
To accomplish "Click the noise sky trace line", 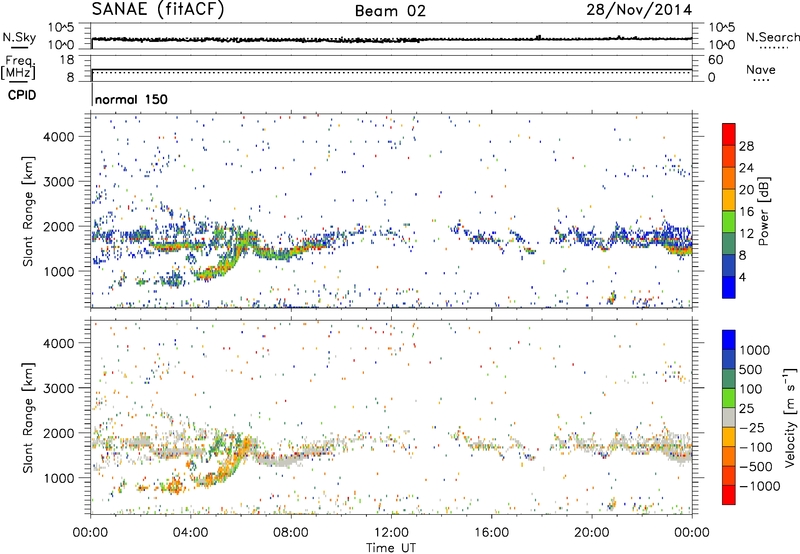I will [x=392, y=39].
